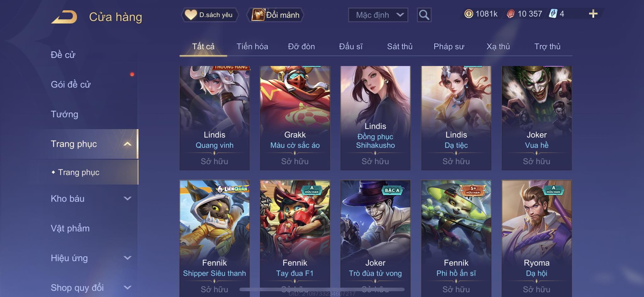The width and height of the screenshot is (644, 297).
Task: Expand the Kho báu sidebar section
Action: point(127,198)
